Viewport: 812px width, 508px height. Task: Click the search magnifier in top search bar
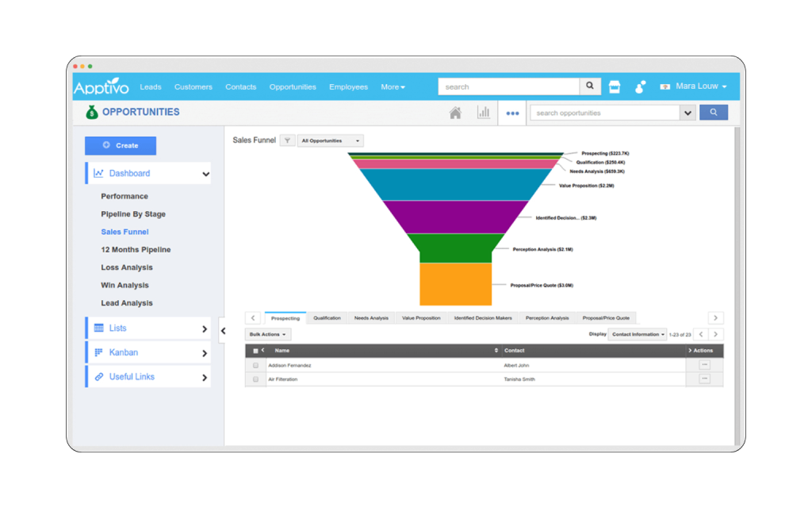point(590,86)
